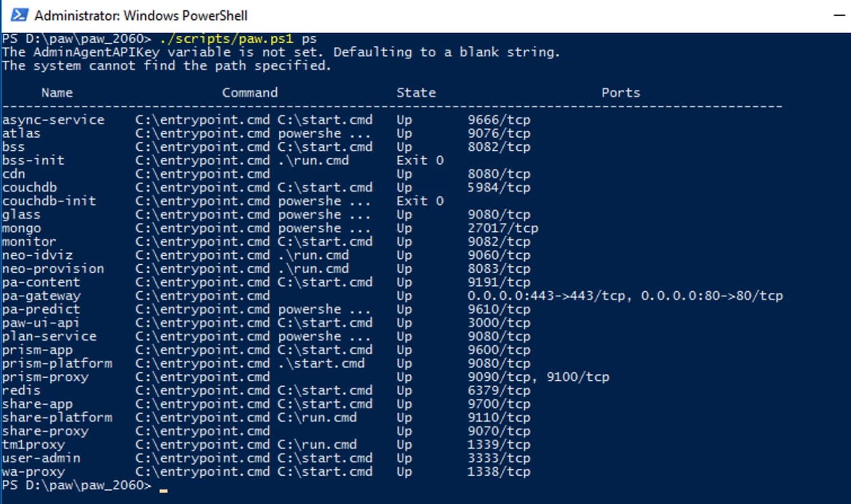Screen dimensions: 851x504
Task: Click the title bar text Administrator: Windows PowerShell
Action: (x=140, y=16)
